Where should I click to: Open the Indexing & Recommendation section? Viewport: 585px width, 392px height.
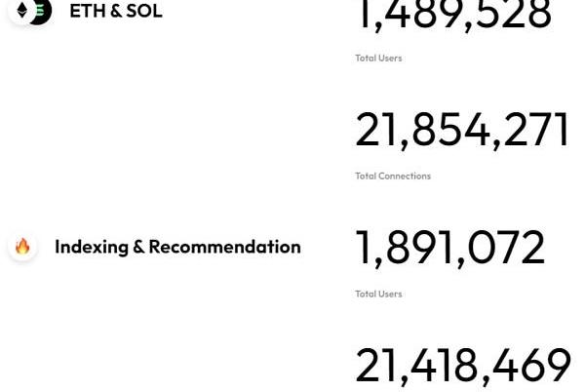pos(177,247)
